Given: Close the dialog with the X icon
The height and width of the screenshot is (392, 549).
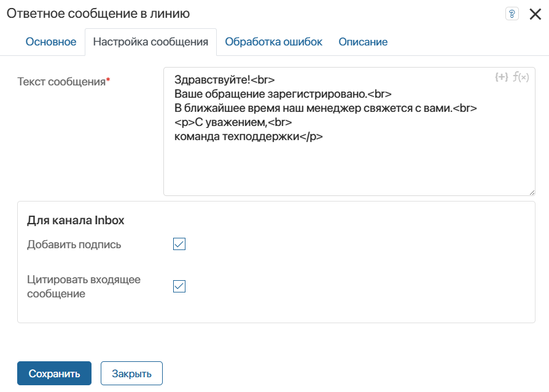Looking at the screenshot, I should click(535, 14).
